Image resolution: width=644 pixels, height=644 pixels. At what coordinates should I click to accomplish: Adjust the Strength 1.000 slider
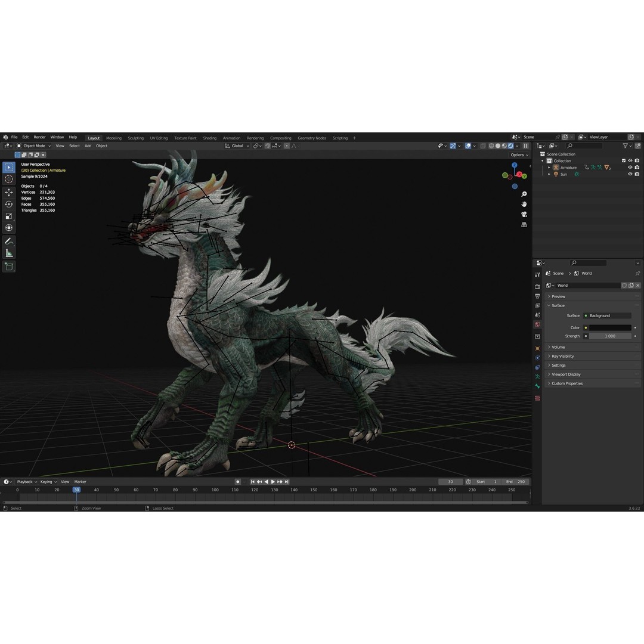pyautogui.click(x=610, y=336)
